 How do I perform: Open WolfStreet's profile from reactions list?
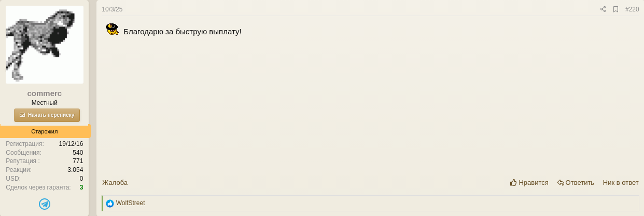(x=131, y=204)
